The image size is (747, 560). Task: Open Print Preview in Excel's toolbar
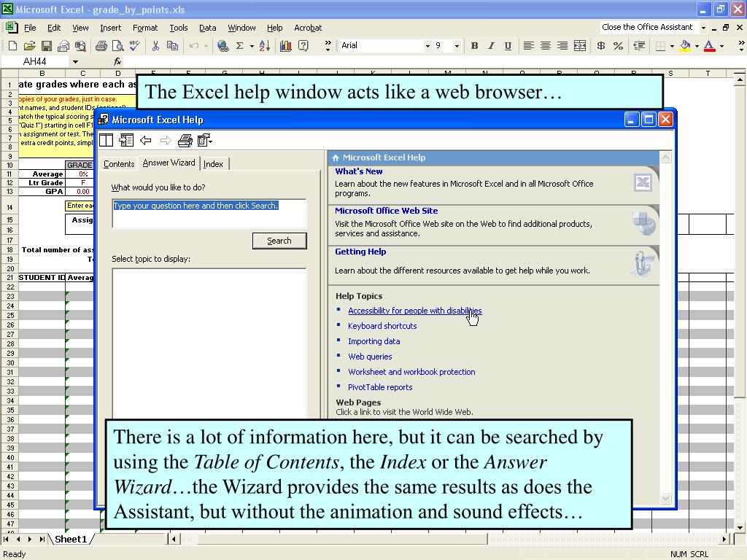tap(117, 46)
